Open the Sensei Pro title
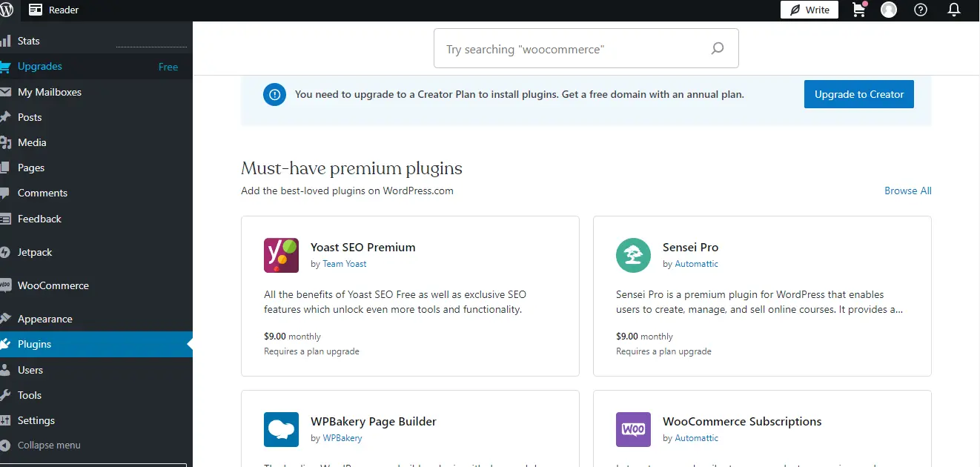Image resolution: width=980 pixels, height=467 pixels. [691, 248]
